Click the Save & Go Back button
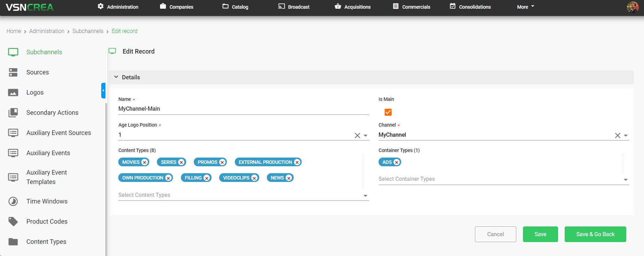This screenshot has width=644, height=256. point(595,234)
